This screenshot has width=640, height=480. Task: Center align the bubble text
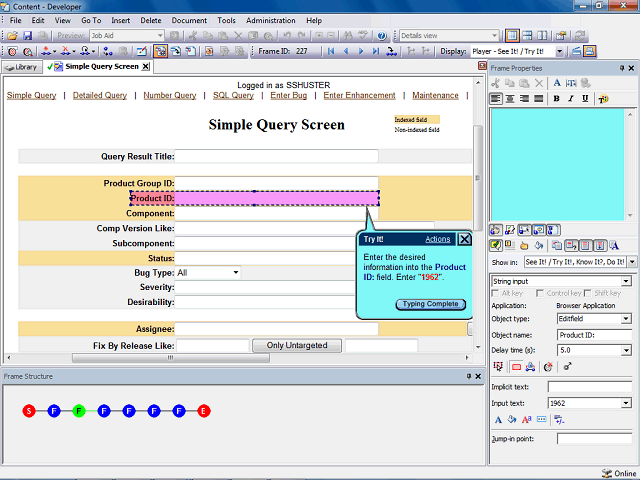tap(510, 99)
